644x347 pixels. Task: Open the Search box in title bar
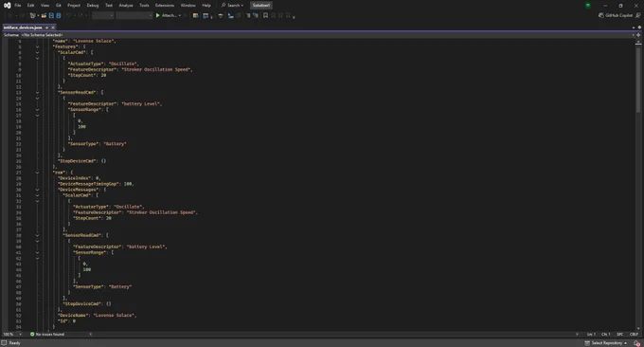click(x=232, y=6)
